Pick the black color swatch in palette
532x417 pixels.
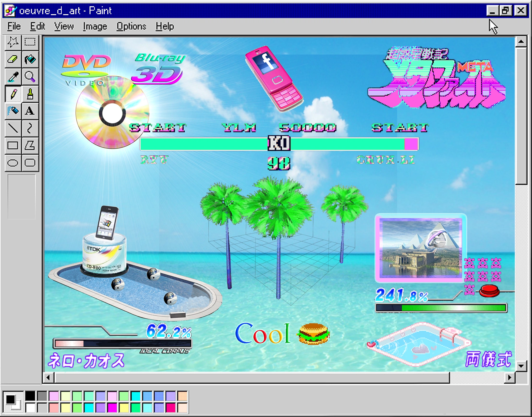30,396
